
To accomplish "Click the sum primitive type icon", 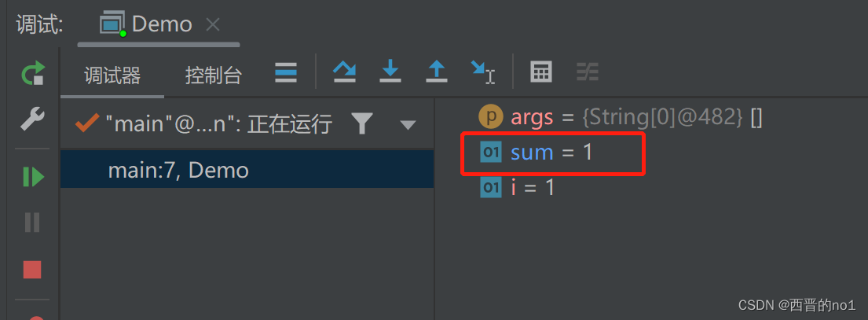I will click(490, 153).
